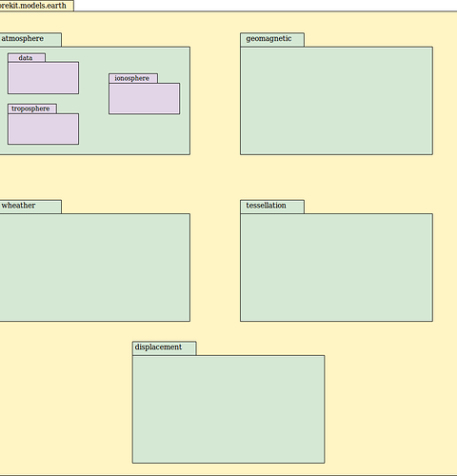The height and width of the screenshot is (476, 457).
Task: Click the ionosphere sub-package label
Action: click(131, 78)
